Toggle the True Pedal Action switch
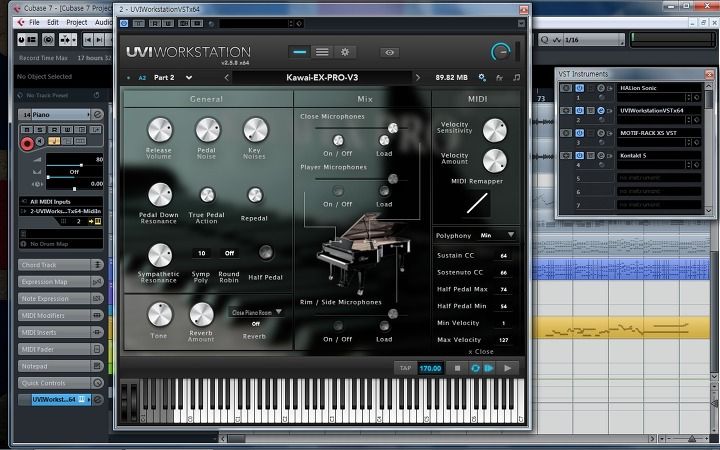This screenshot has height=450, width=720. (x=207, y=195)
